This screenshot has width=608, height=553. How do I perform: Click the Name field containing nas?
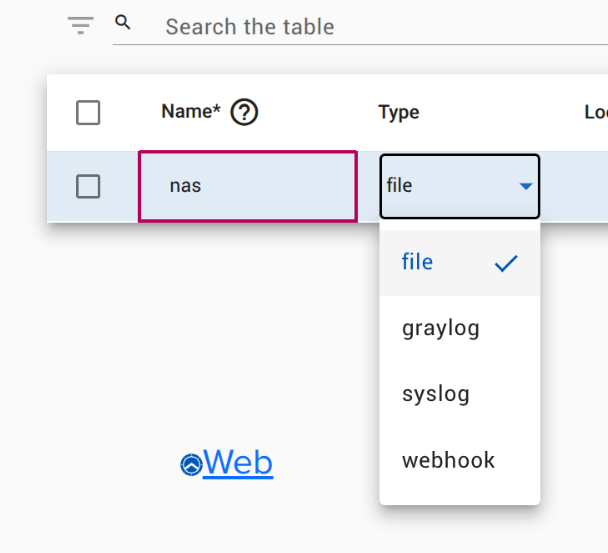tap(247, 186)
